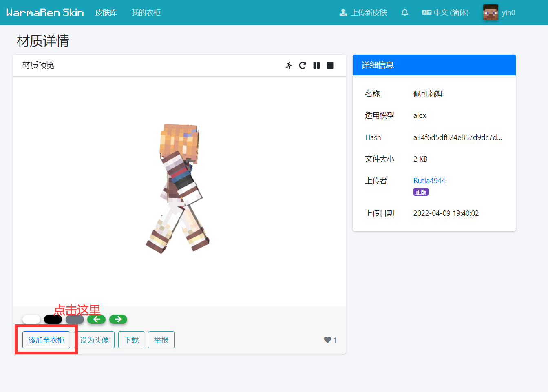Click the 正版 badge

[x=421, y=192]
